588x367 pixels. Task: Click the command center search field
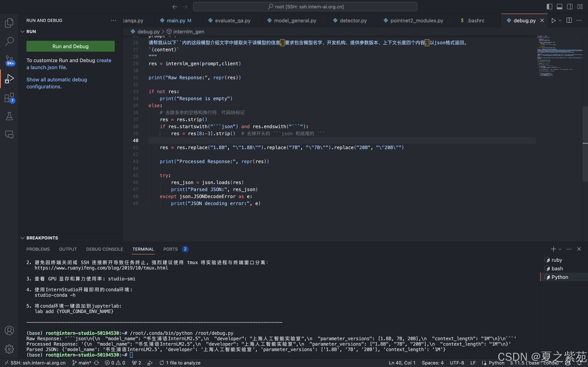305,7
